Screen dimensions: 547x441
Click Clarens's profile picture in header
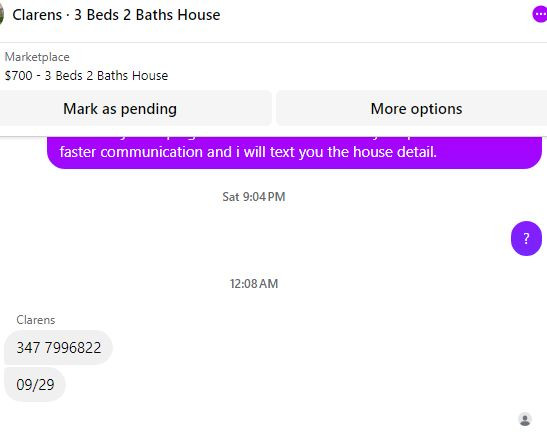(1, 15)
